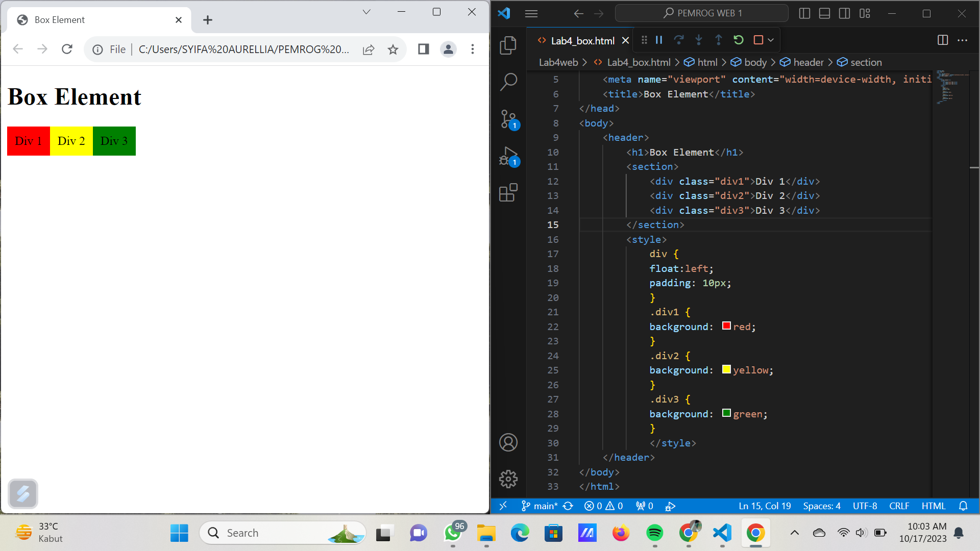The width and height of the screenshot is (980, 551).
Task: Open the section breadcrumb dropdown
Action: pyautogui.click(x=866, y=62)
